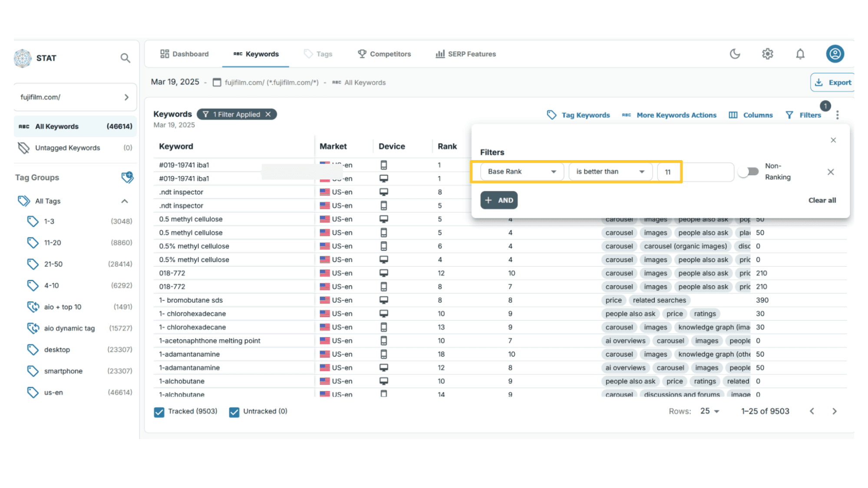Uncheck the Tracked checkbox
This screenshot has height=488, width=868.
click(x=159, y=412)
